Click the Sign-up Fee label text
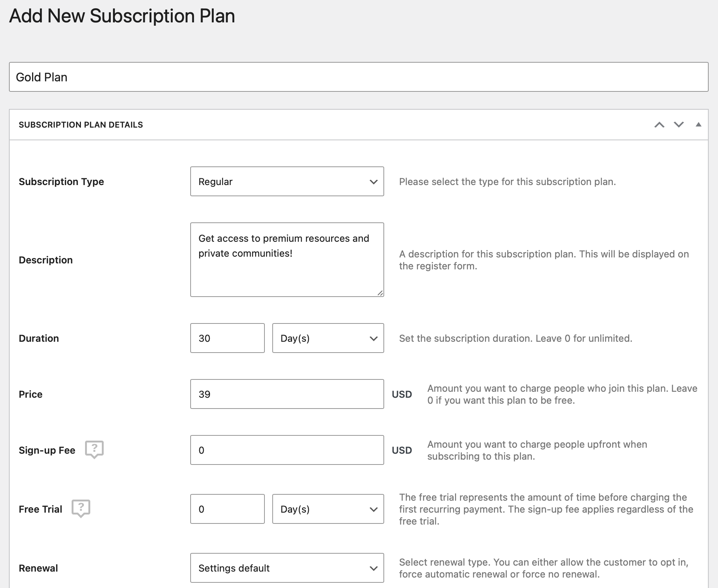Image resolution: width=718 pixels, height=588 pixels. pos(47,450)
